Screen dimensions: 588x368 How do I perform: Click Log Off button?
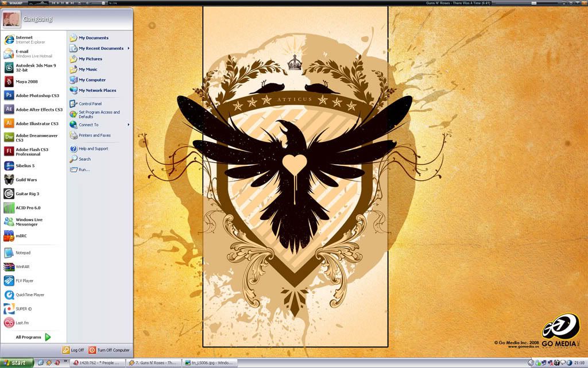73,350
